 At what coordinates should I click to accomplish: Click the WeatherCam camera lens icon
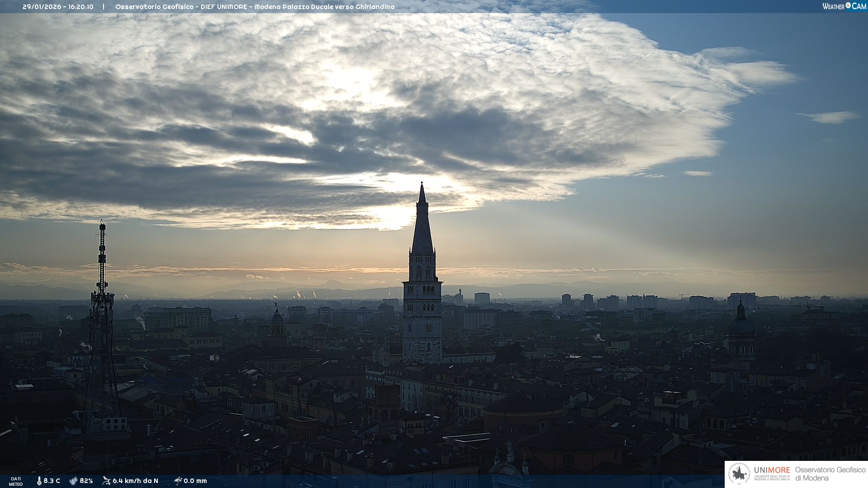(848, 5)
